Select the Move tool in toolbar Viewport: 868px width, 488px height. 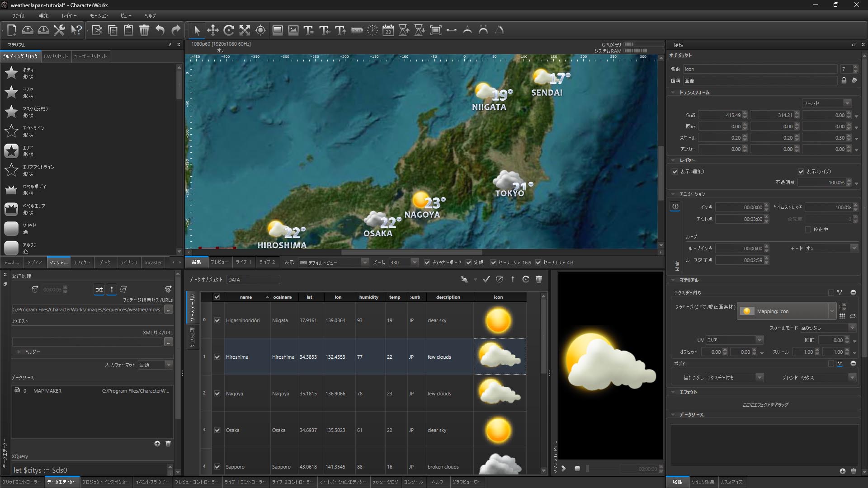pyautogui.click(x=212, y=30)
